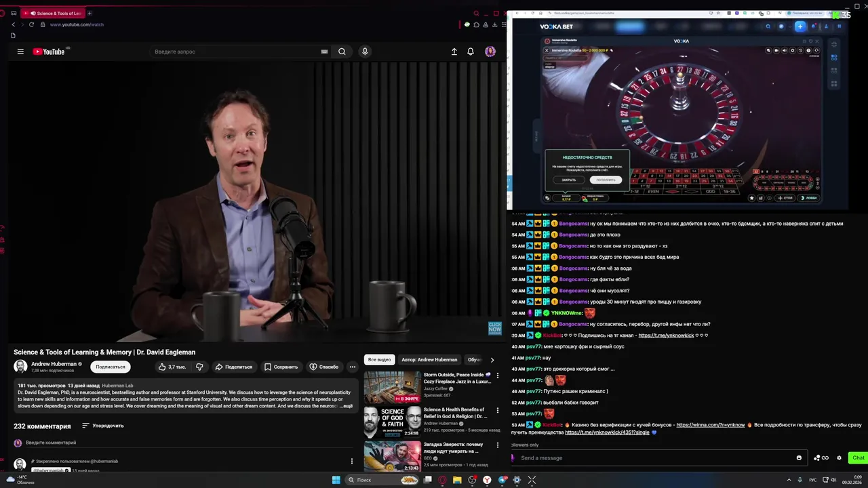Expand the description with ...ещё
This screenshot has width=868, height=488.
click(346, 406)
